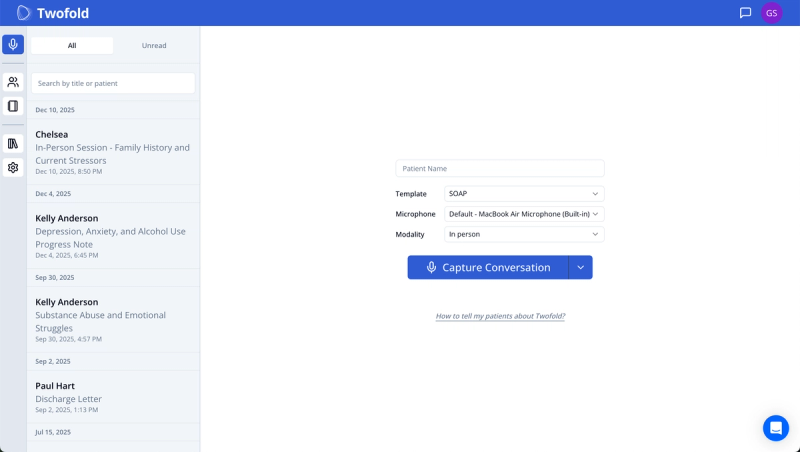This screenshot has width=800, height=452.
Task: Open the Template dropdown showing SOAP
Action: 524,194
